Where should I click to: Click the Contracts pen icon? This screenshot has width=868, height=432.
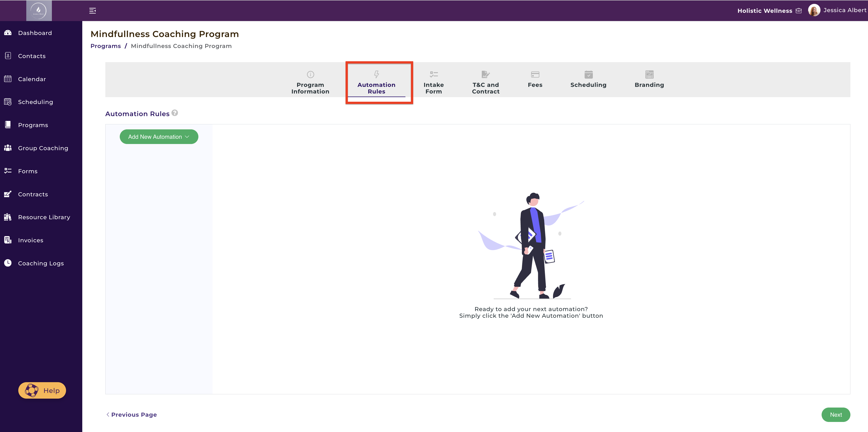[8, 194]
